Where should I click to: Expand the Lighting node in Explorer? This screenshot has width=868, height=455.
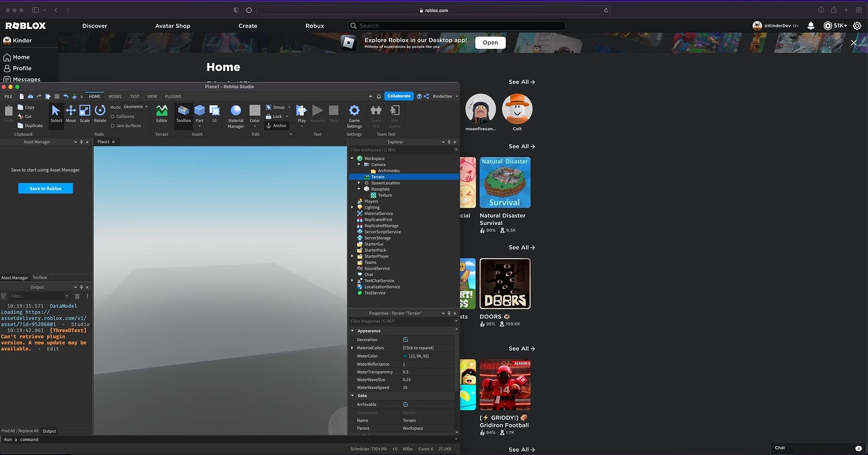pyautogui.click(x=352, y=207)
